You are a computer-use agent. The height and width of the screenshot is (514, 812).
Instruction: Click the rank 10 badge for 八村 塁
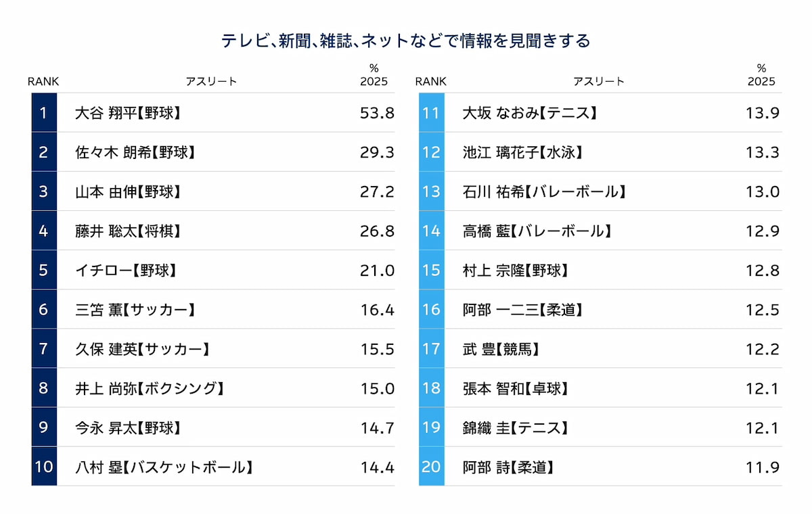click(43, 467)
